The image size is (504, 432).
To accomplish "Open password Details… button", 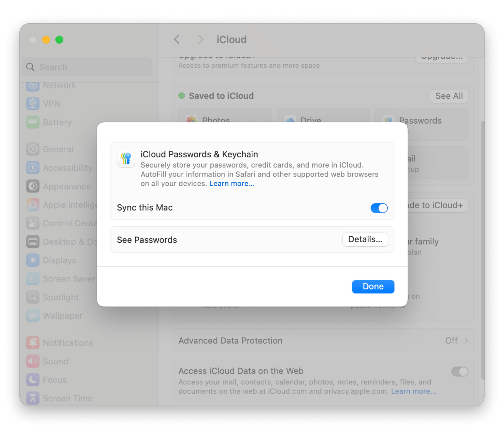I will coord(365,240).
